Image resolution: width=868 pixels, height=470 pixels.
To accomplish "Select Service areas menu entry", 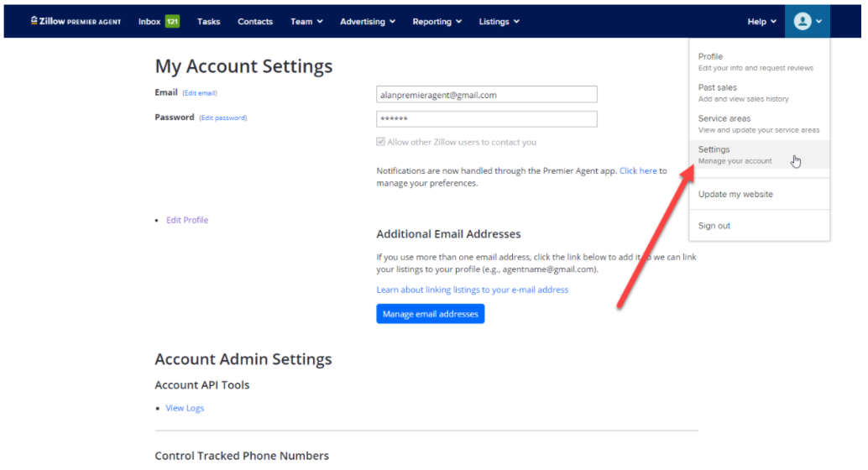I will pos(724,119).
